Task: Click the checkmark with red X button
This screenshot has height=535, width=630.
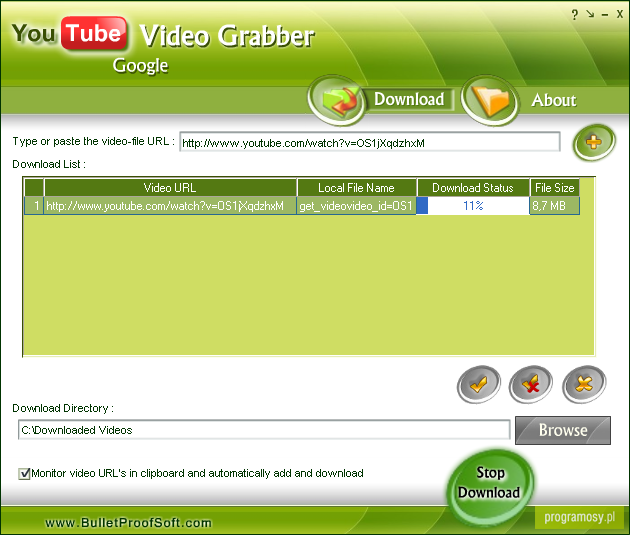Action: coord(530,384)
